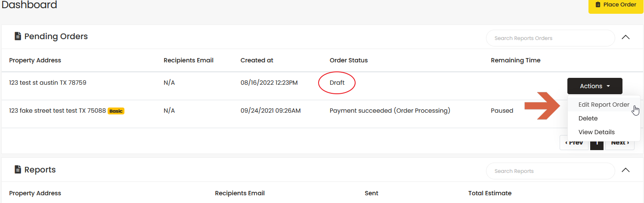This screenshot has width=644, height=203.
Task: Click the Place Order button
Action: pyautogui.click(x=616, y=5)
